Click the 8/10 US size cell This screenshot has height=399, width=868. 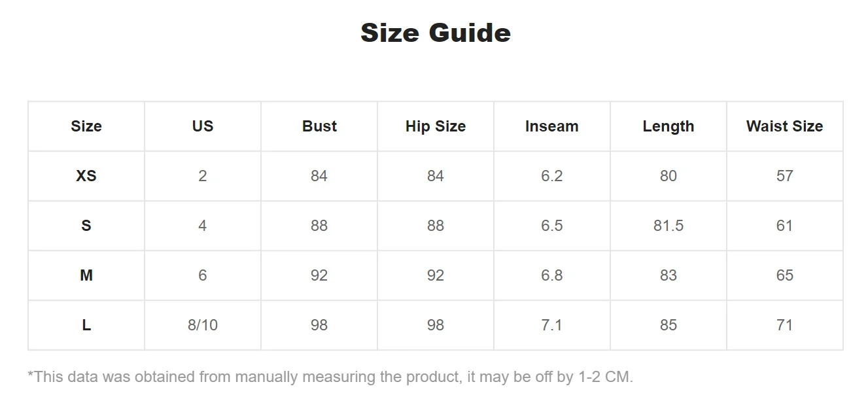point(203,325)
